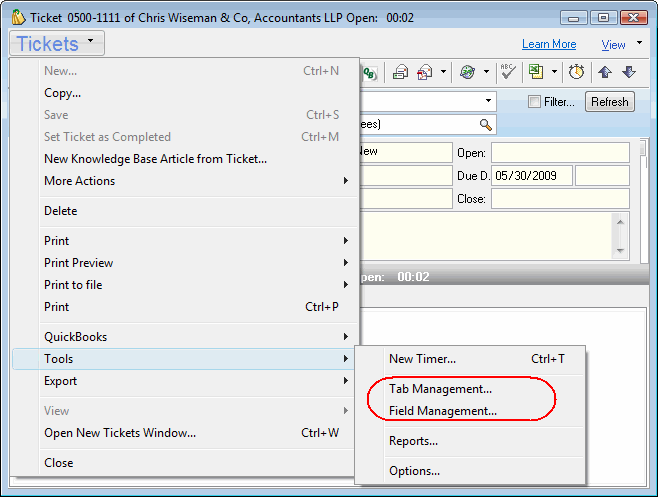This screenshot has height=497, width=658.
Task: Run the ABC spell check tool
Action: click(508, 72)
